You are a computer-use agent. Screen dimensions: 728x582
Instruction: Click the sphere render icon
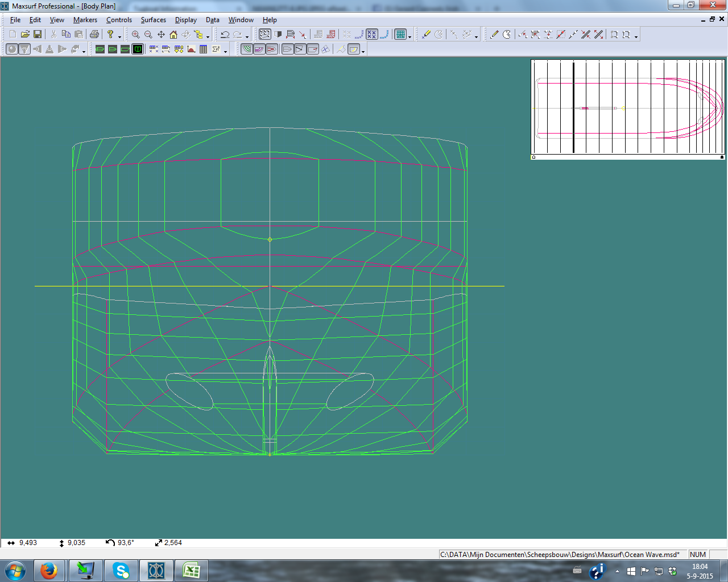11,49
